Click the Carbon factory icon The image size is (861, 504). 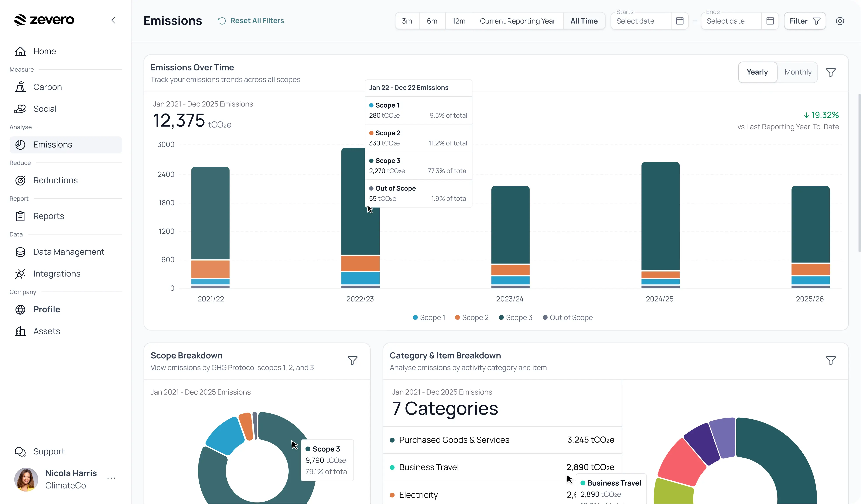(20, 87)
